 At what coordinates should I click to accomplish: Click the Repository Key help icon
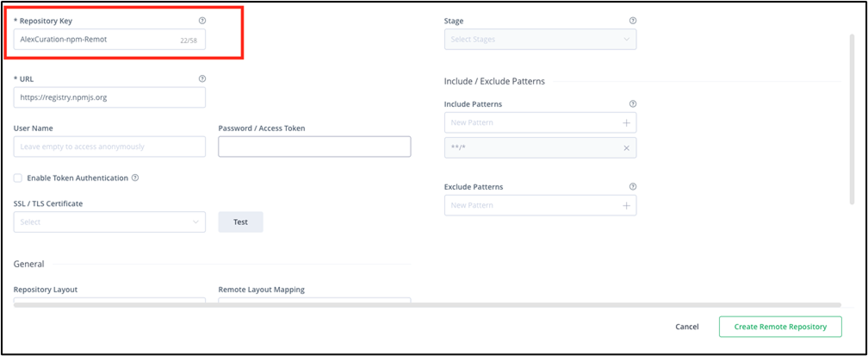pos(202,21)
